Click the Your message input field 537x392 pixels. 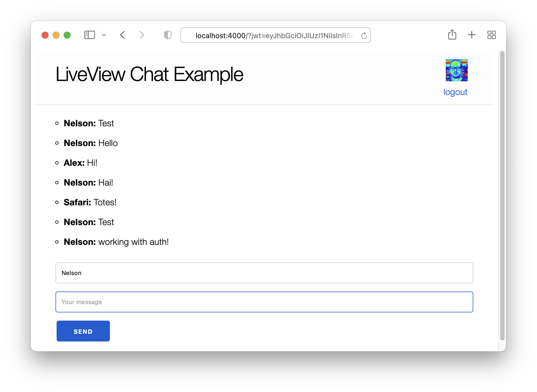264,302
